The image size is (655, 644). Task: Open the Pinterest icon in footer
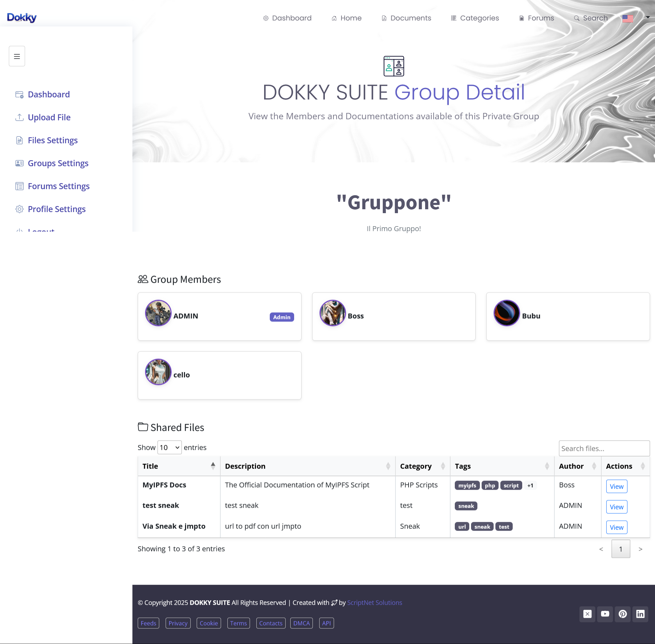(x=623, y=614)
